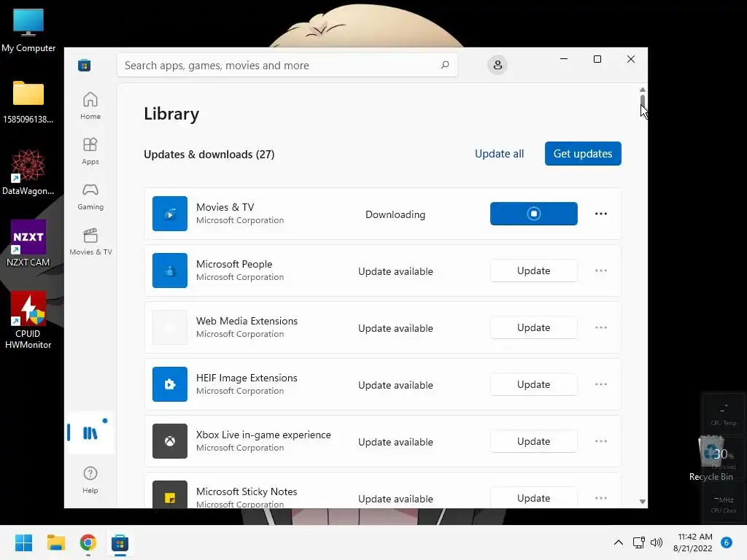Viewport: 747px width, 560px height.
Task: Open more options for Microsoft Sticky Notes
Action: (601, 498)
